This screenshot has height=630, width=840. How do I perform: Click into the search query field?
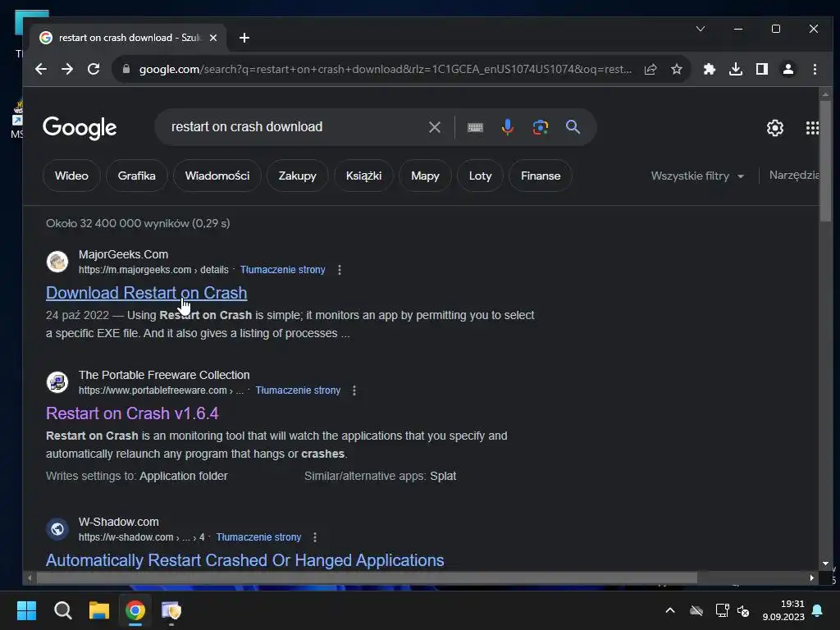294,127
